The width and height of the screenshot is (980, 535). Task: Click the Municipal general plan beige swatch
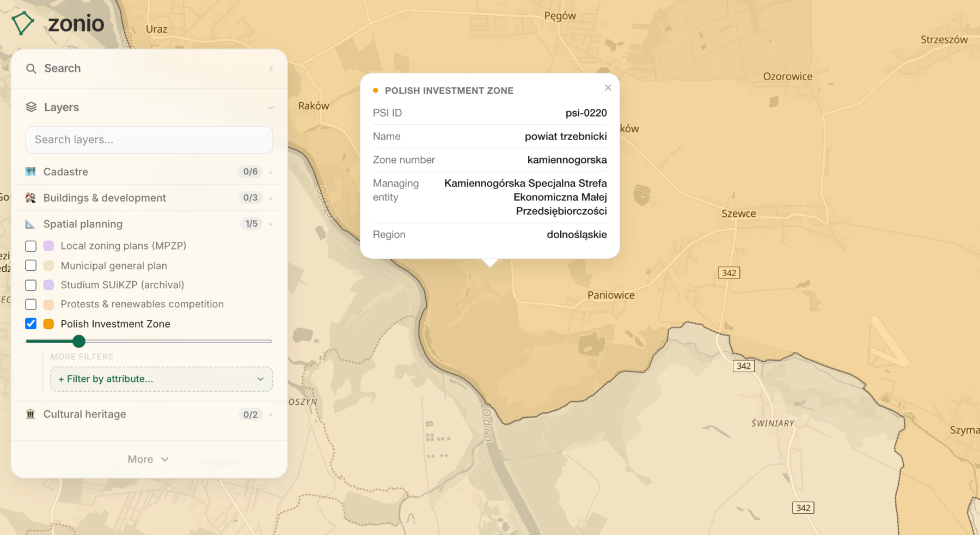(48, 266)
